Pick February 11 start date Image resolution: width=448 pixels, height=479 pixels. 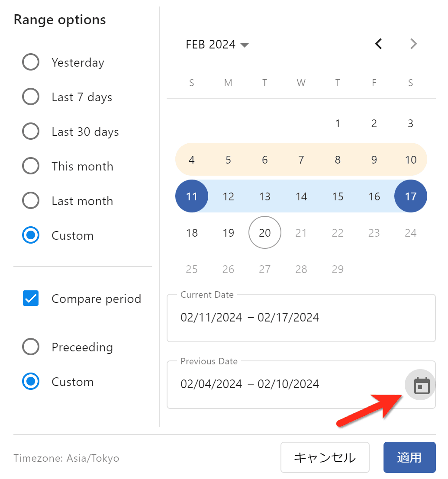[x=192, y=196]
